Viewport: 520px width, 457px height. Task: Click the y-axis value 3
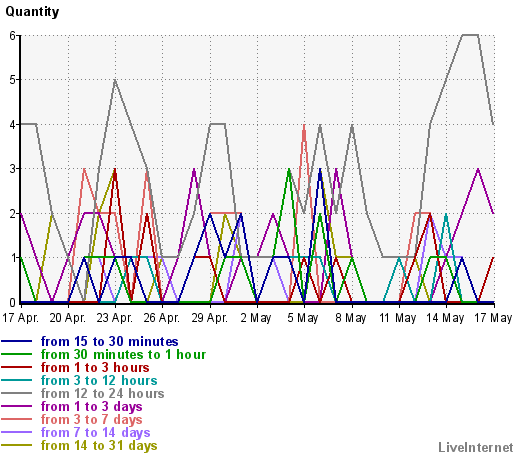tap(12, 169)
